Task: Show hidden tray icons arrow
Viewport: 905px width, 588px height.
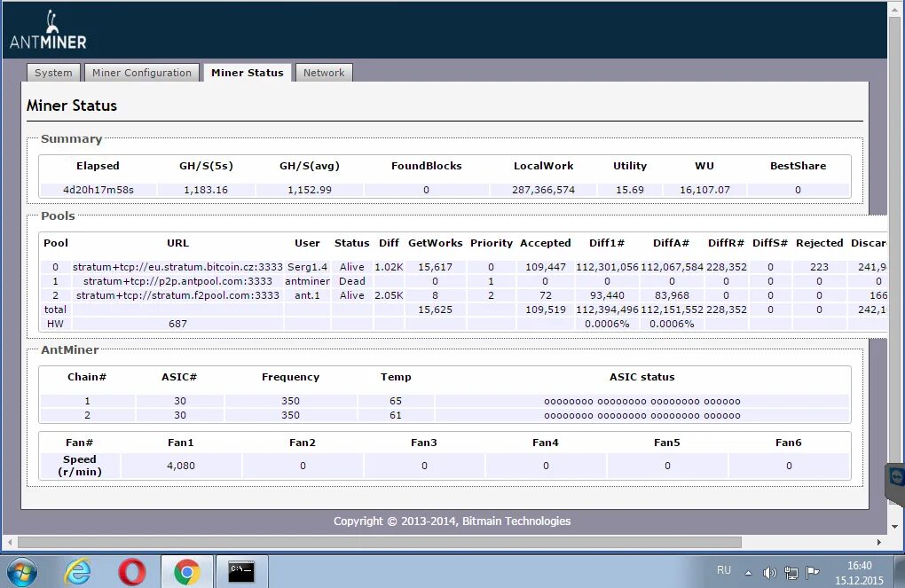Action: 748,573
